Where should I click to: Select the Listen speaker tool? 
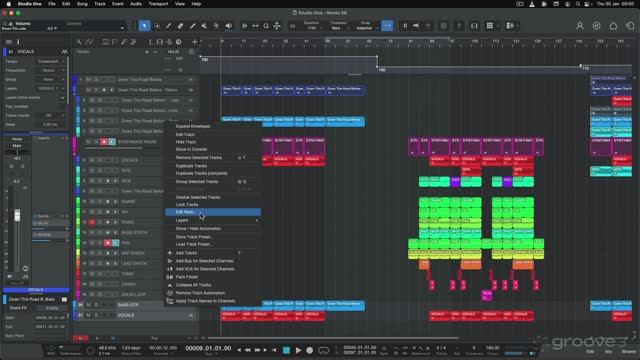229,26
